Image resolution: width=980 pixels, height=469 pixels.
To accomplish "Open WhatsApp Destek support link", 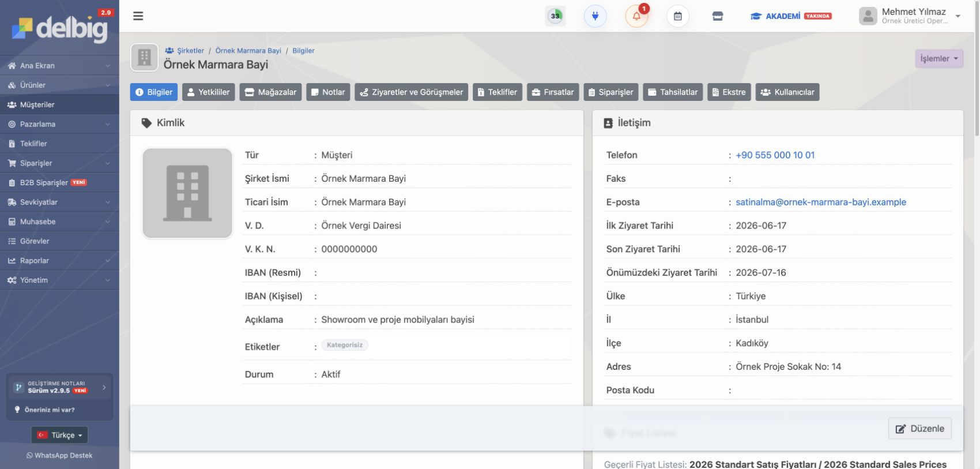I will tap(59, 456).
